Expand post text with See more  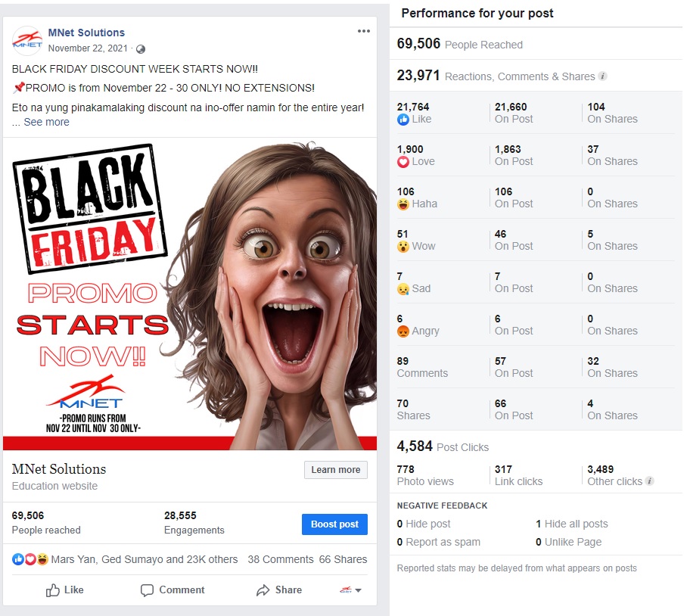(x=46, y=123)
